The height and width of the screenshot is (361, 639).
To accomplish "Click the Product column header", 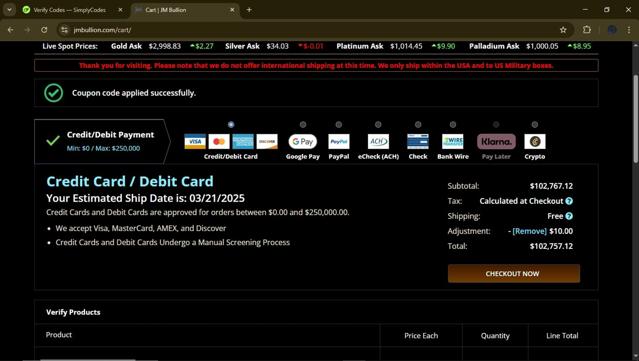I will pos(59,335).
